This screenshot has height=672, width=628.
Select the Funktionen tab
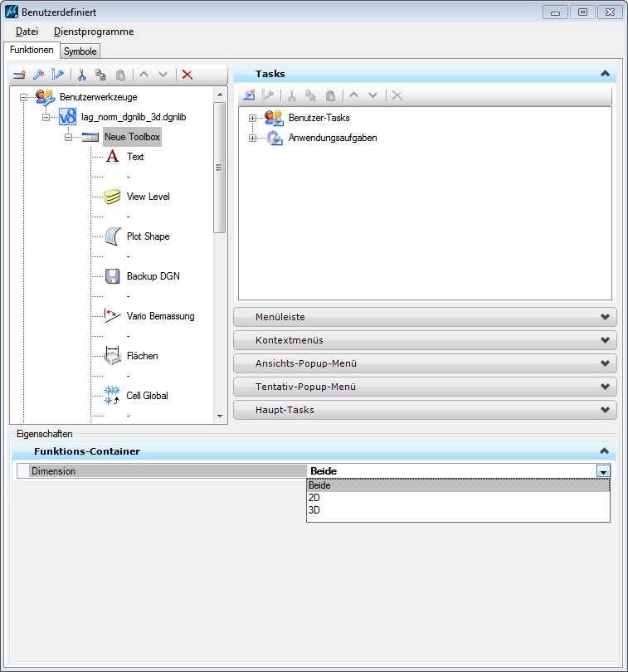tap(32, 50)
